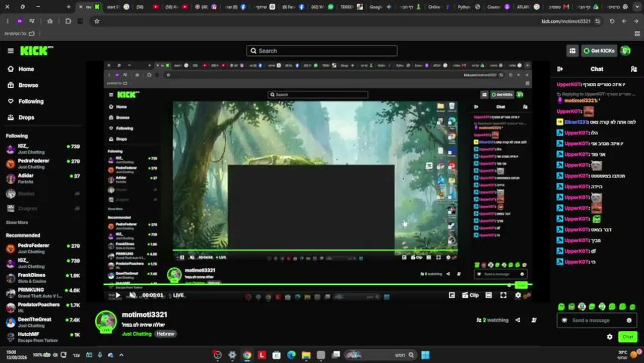
Task: Open Adidar channel in Following list
Action: pyautogui.click(x=43, y=178)
